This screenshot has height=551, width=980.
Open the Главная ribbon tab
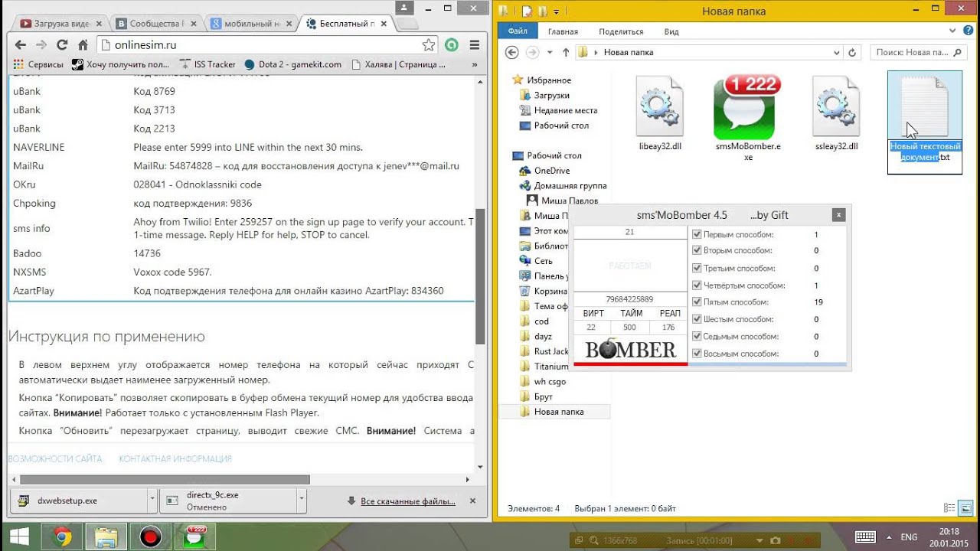coord(563,31)
